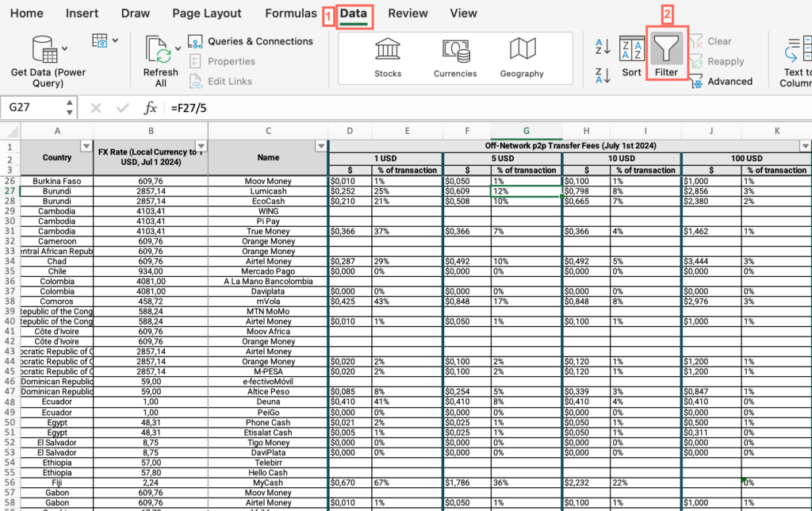The width and height of the screenshot is (812, 511).
Task: Switch to the Home tab
Action: pos(27,13)
